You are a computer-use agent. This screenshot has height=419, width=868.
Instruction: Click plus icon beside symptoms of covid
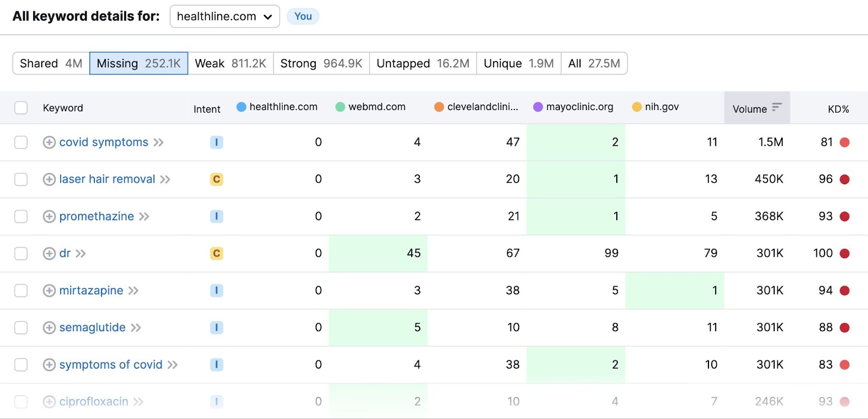[x=49, y=365]
